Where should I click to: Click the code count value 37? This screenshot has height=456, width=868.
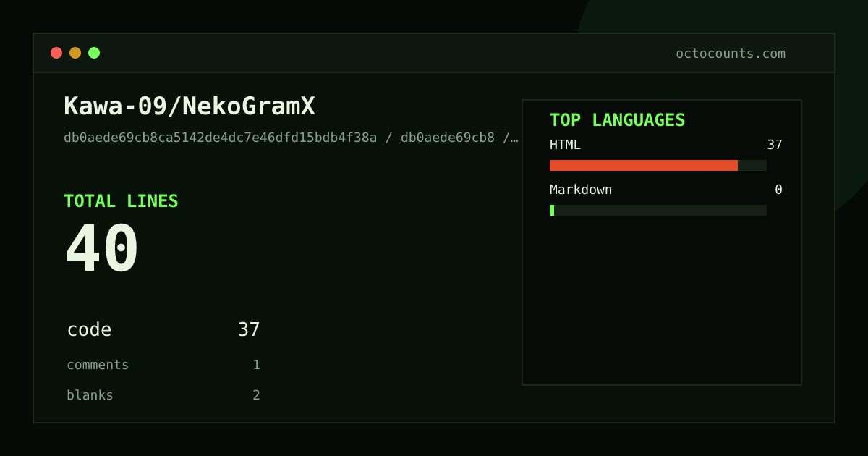pos(249,330)
